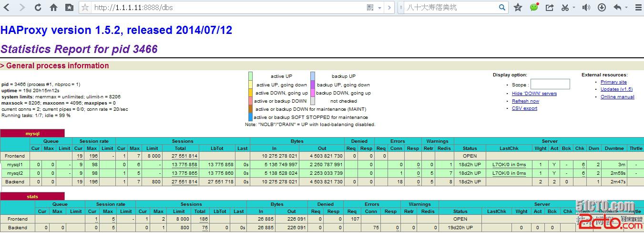Viewport: 644px width, 234px height.
Task: Open the Updates (v1.5) link
Action: coord(616,89)
